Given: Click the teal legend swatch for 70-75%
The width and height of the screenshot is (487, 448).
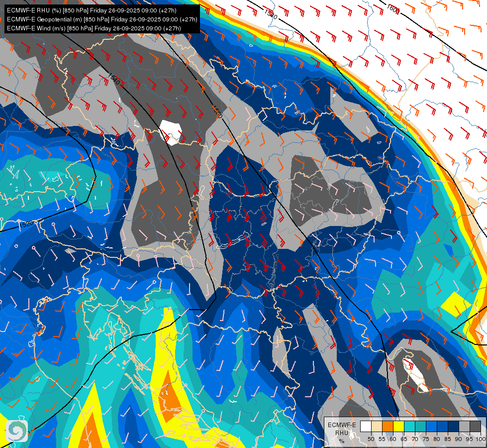Looking at the screenshot, I should click(x=420, y=426).
